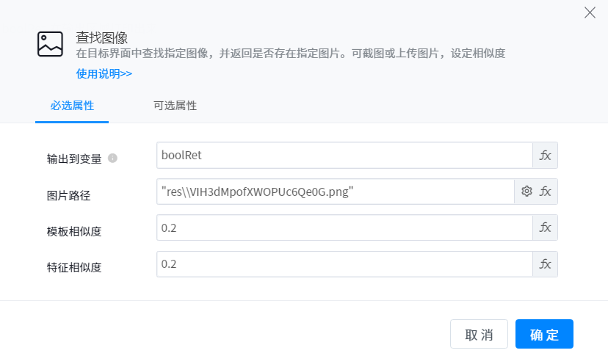This screenshot has width=608, height=364.
Task: Select the 模板相似度 value field
Action: [344, 228]
